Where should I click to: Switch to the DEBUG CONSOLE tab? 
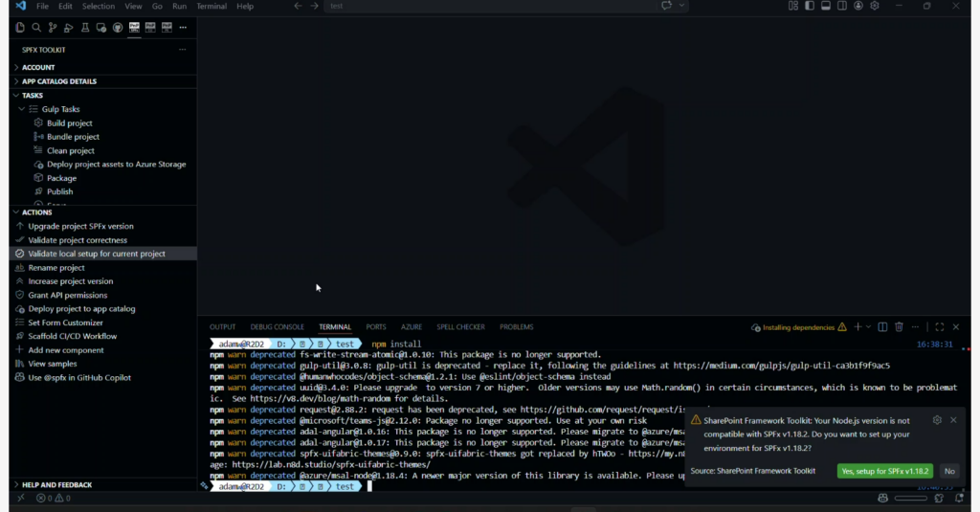(277, 327)
